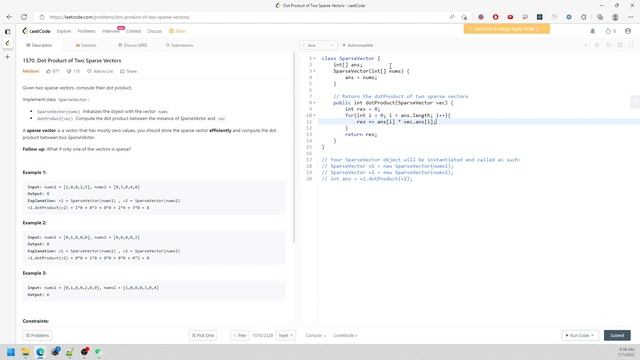The width and height of the screenshot is (640, 360).
Task: Click the Submit button
Action: coord(617,336)
